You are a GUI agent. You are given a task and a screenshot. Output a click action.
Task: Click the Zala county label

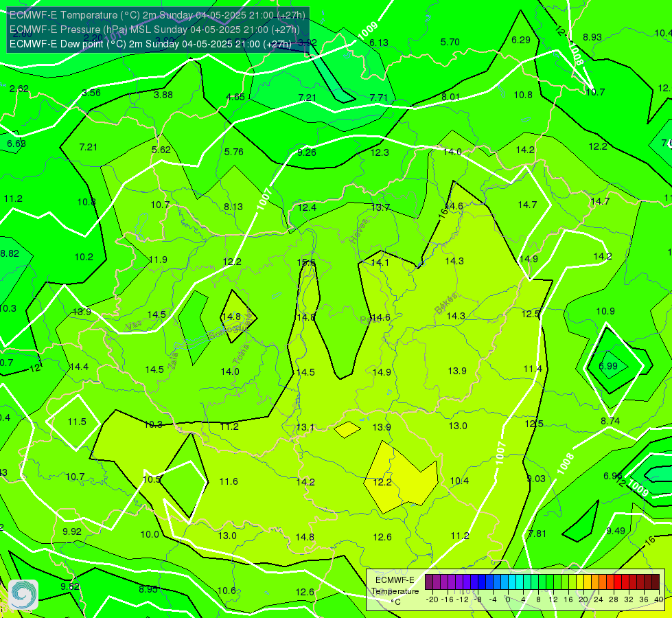click(x=173, y=362)
